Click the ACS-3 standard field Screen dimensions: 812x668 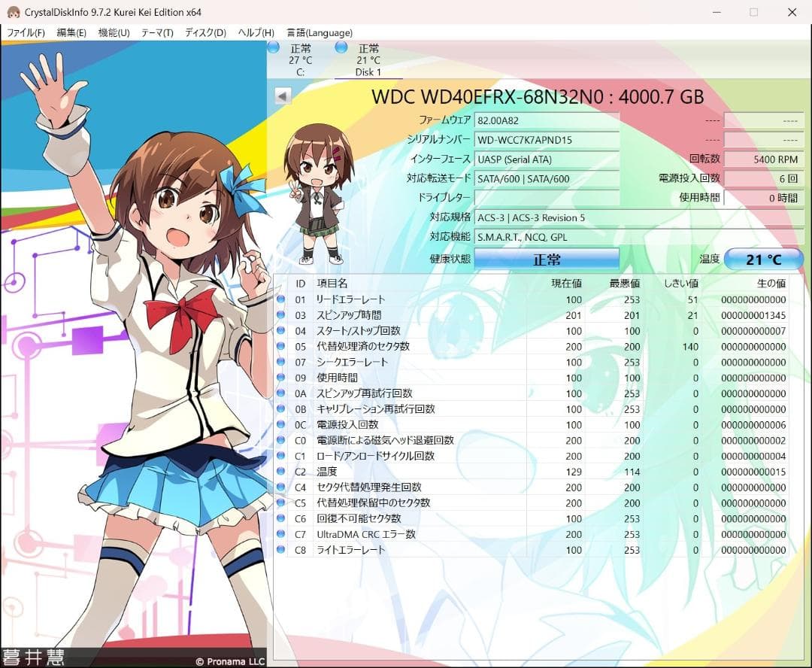click(638, 217)
